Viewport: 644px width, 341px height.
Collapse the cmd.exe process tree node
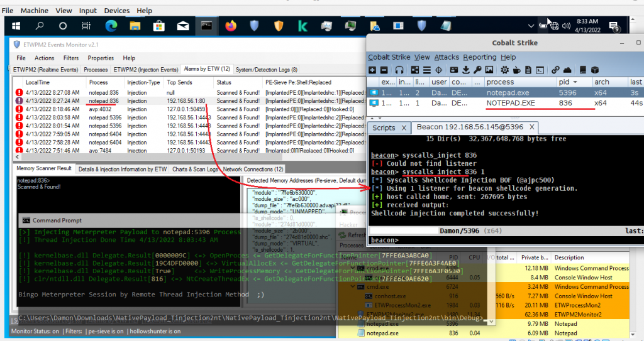pos(352,286)
